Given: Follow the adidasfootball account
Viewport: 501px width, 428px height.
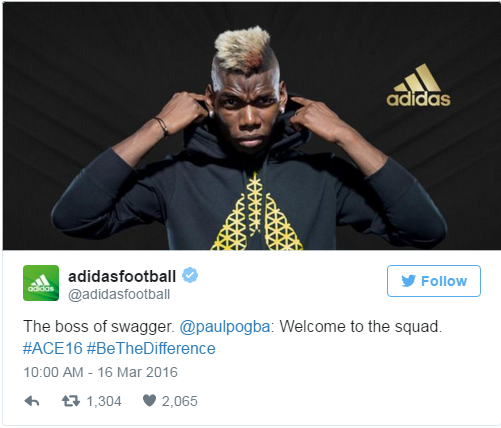Looking at the screenshot, I should [x=434, y=281].
